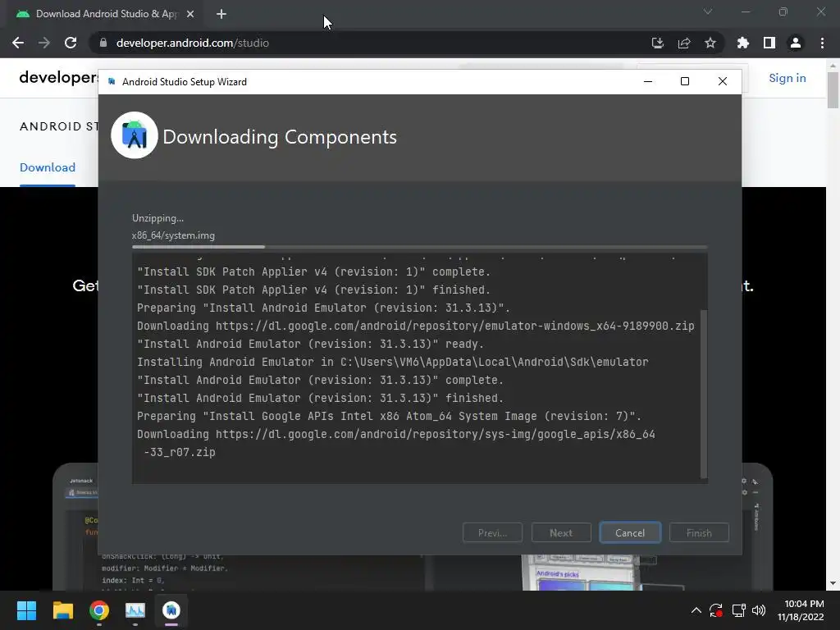Click the lock site info icon
840x630 pixels.
[x=103, y=43]
